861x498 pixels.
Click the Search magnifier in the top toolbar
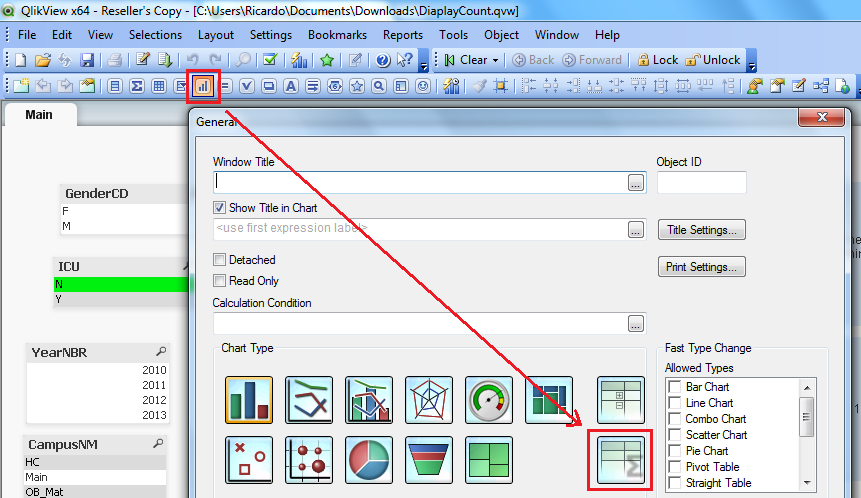point(243,59)
